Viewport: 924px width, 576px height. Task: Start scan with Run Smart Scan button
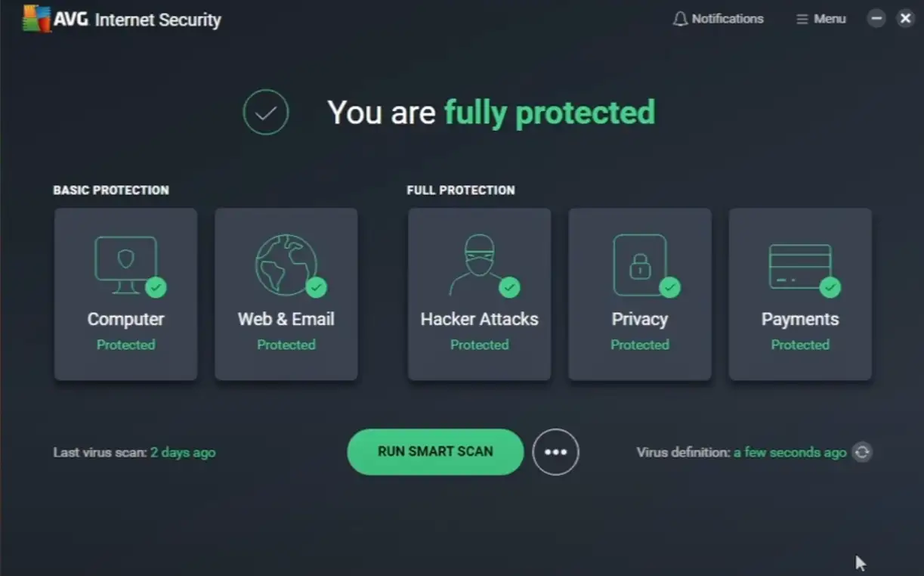click(x=435, y=452)
